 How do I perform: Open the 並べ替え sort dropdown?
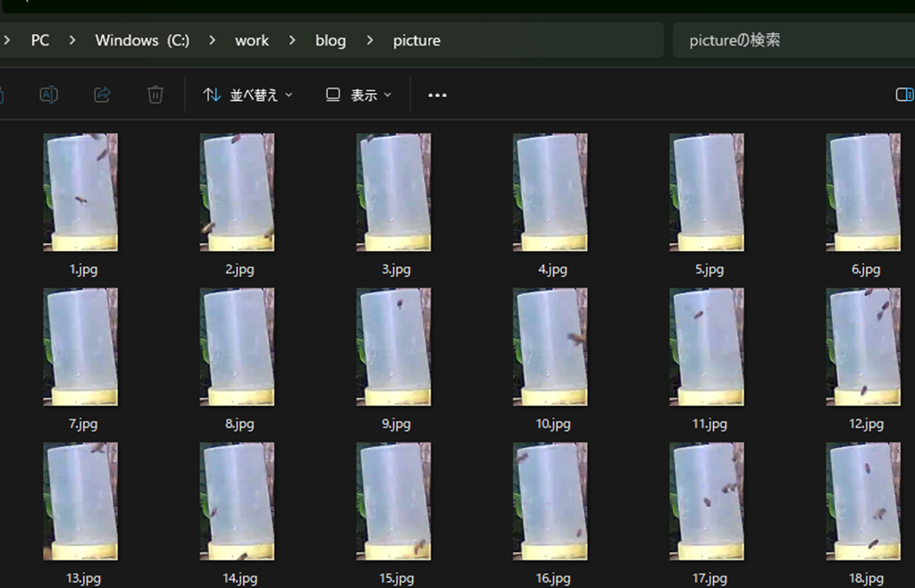click(x=248, y=95)
